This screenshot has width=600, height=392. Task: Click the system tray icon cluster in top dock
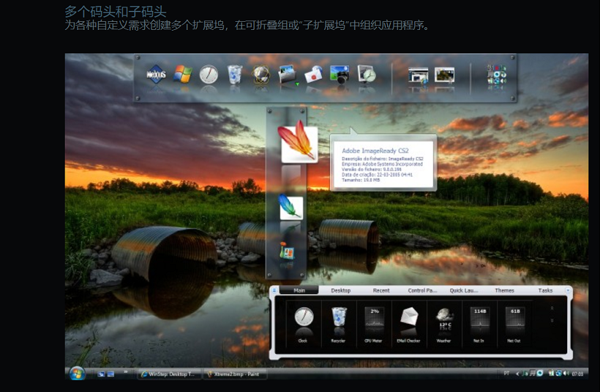497,74
